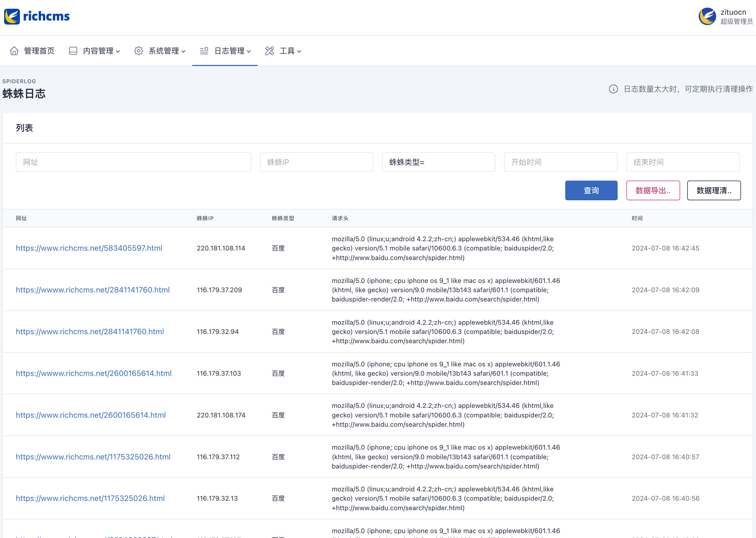Click the 蜘蛛类型 column header
This screenshot has height=538, width=756.
tap(283, 218)
